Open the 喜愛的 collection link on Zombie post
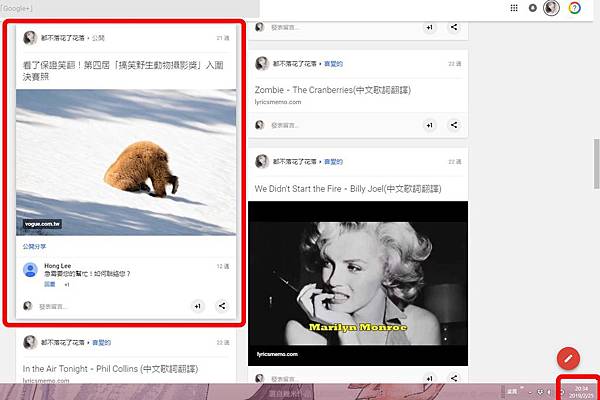 [x=333, y=64]
